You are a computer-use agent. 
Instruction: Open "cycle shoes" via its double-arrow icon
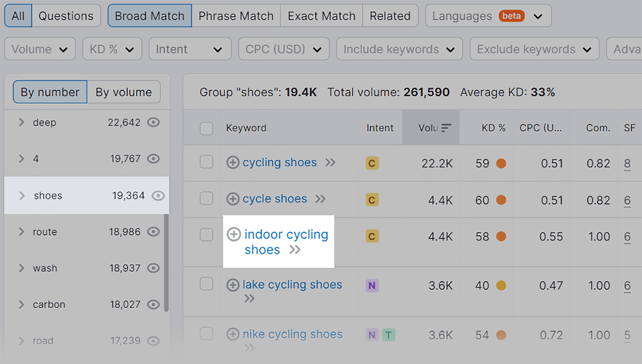(x=321, y=199)
